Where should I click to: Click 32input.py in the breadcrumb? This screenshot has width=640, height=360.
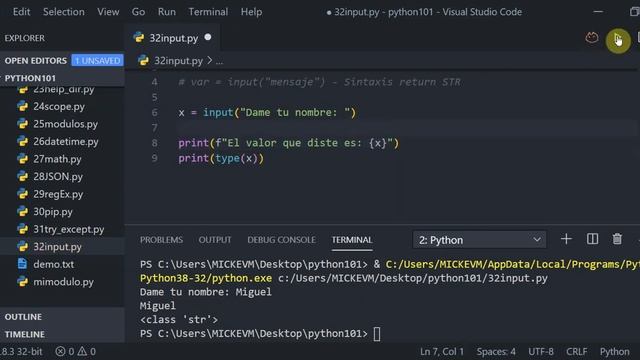(x=178, y=61)
